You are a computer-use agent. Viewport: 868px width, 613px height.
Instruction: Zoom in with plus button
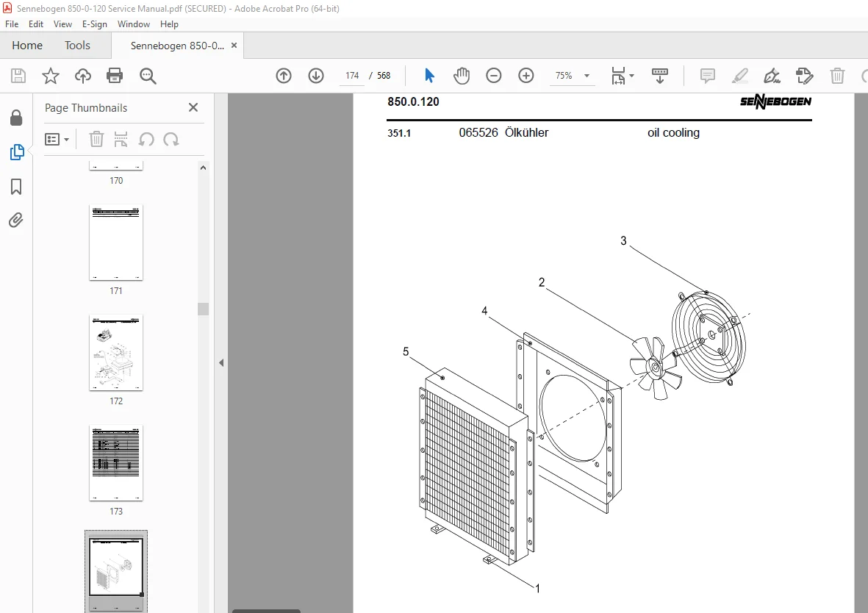[526, 76]
